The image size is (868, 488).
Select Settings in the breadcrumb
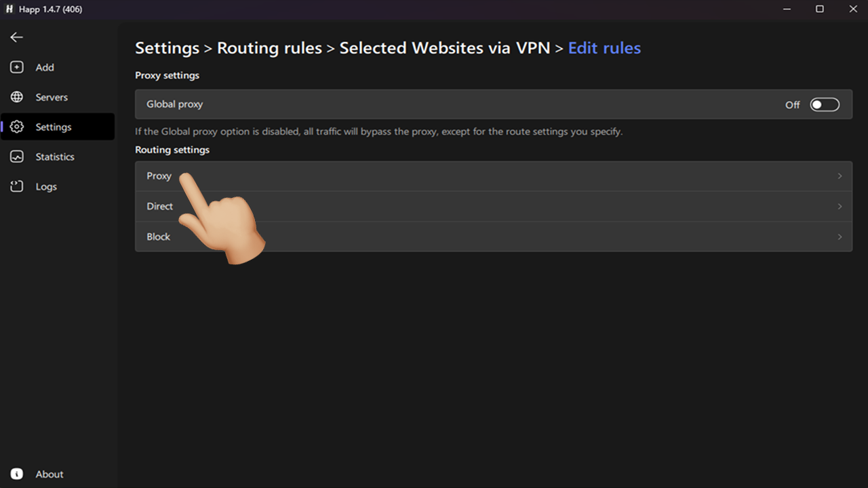[x=167, y=47]
